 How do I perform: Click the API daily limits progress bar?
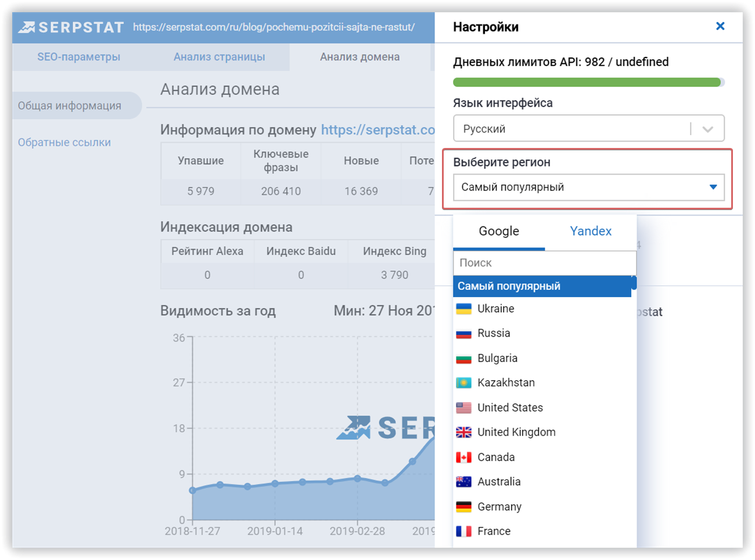pyautogui.click(x=589, y=82)
